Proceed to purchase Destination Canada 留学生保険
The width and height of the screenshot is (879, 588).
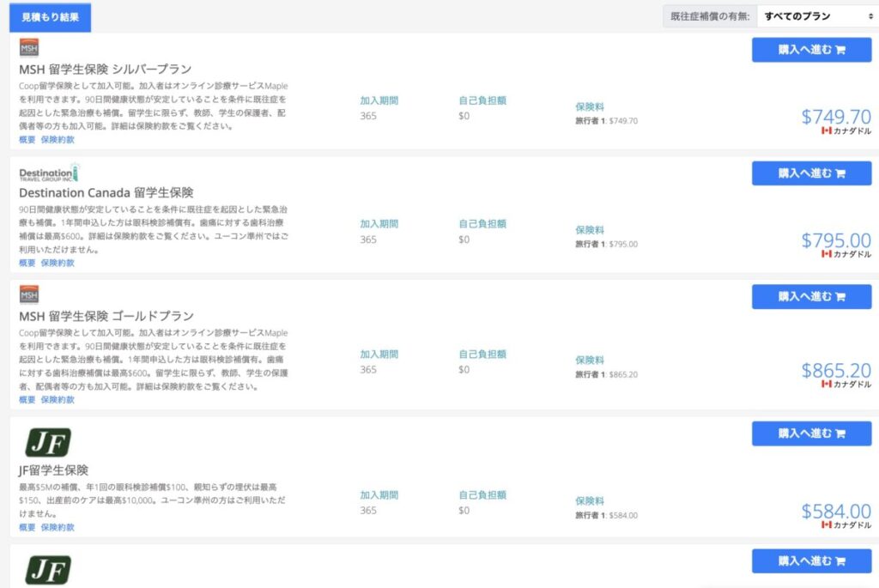811,173
